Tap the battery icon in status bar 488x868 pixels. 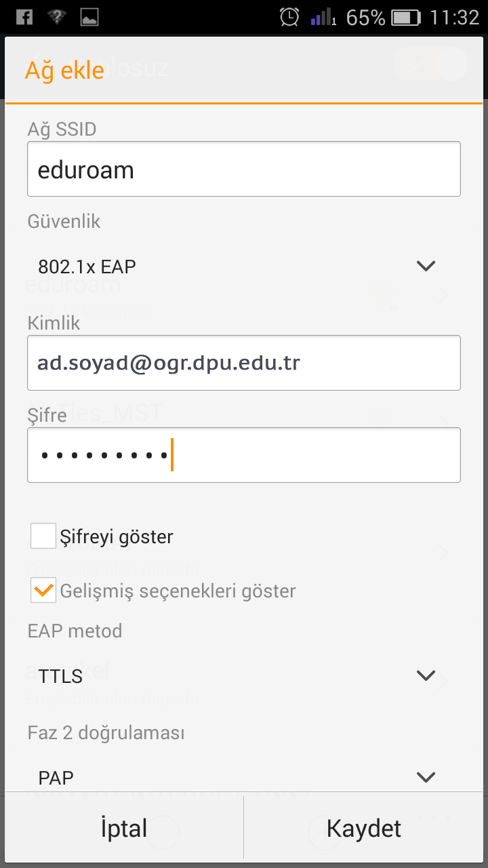(406, 18)
